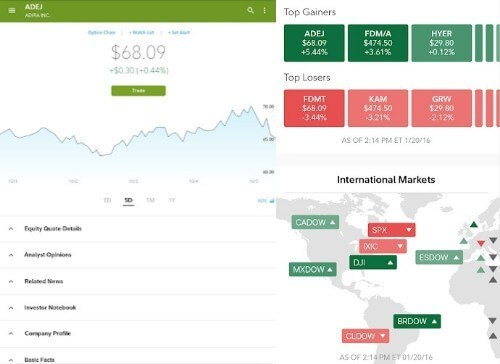
Task: Click the Set Alert link
Action: (179, 32)
